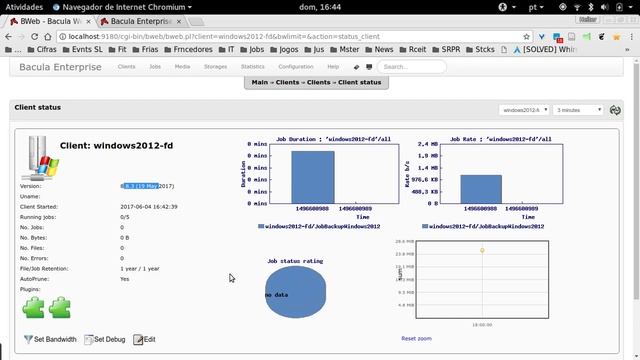The image size is (640, 360).
Task: Open the Storages menu
Action: pos(216,67)
